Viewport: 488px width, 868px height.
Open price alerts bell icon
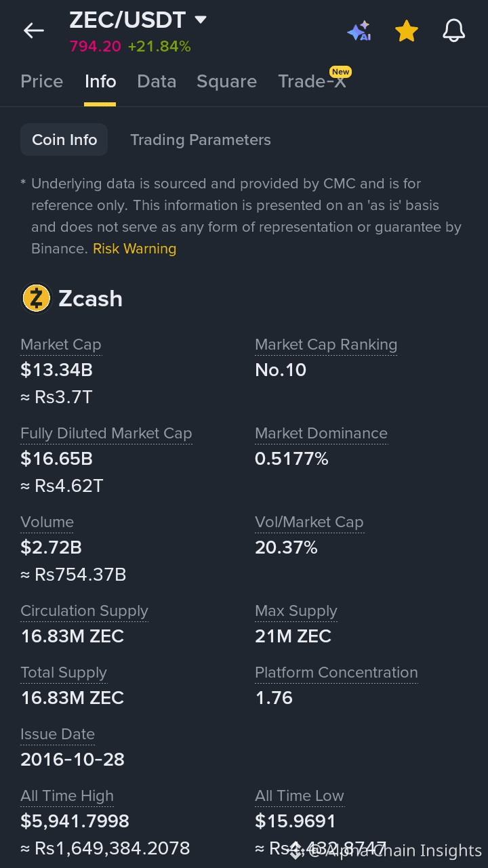point(453,30)
